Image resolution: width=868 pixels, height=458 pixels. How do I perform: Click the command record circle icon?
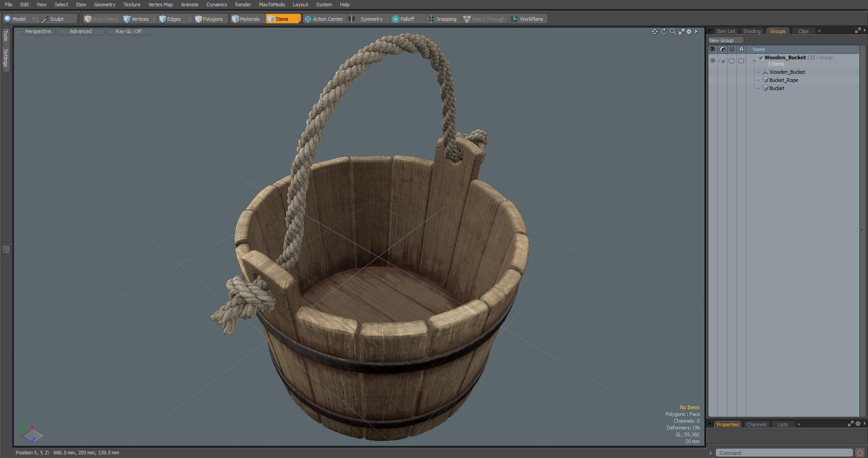[860, 453]
